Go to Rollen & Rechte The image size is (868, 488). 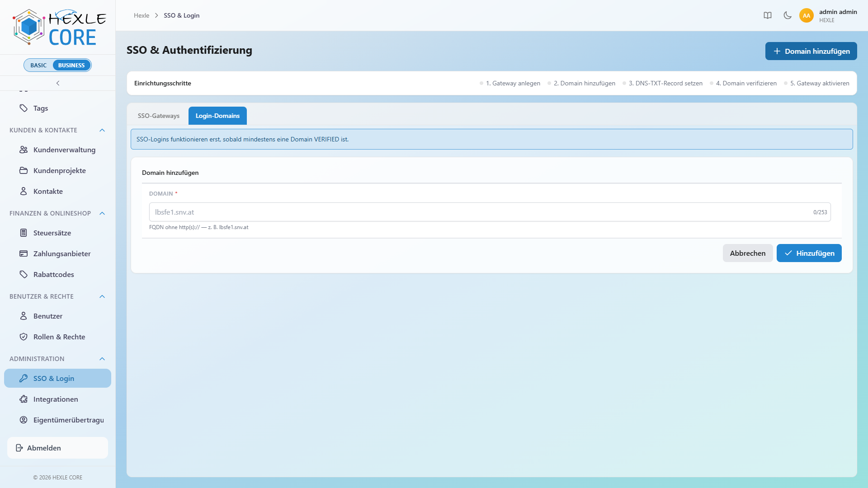point(57,337)
